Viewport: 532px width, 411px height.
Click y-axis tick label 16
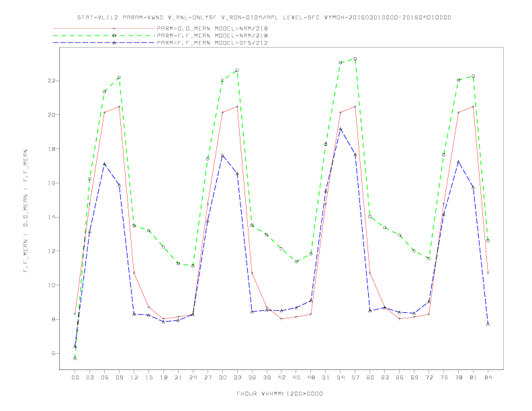coord(52,183)
